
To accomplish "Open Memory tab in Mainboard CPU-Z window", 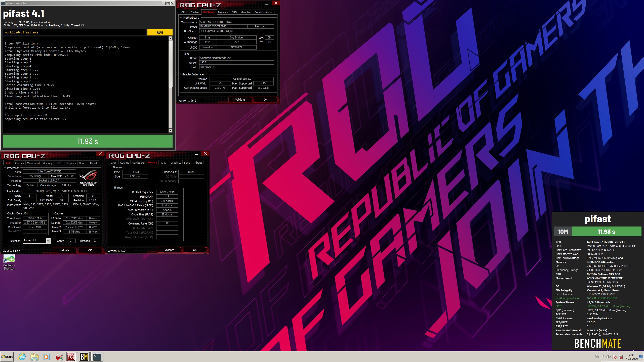I will [x=223, y=12].
